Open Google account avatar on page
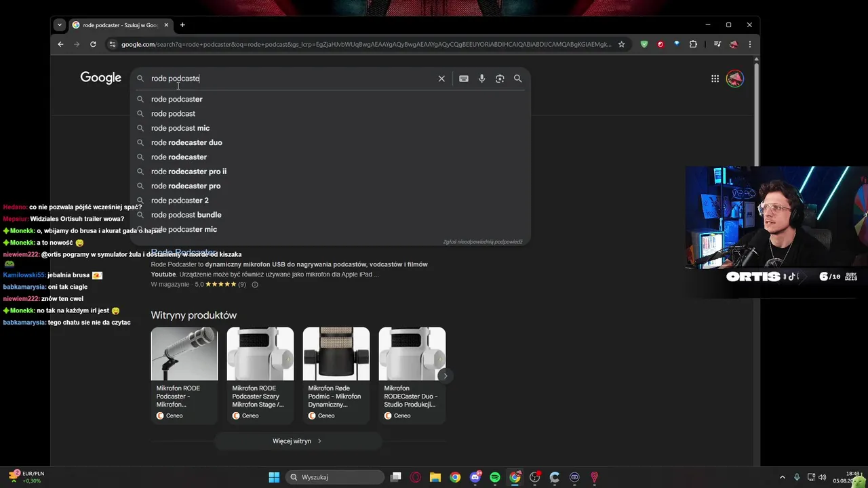 [734, 79]
